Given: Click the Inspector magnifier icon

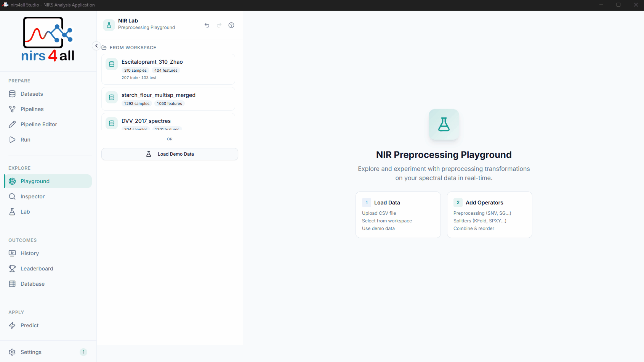Looking at the screenshot, I should tap(12, 196).
